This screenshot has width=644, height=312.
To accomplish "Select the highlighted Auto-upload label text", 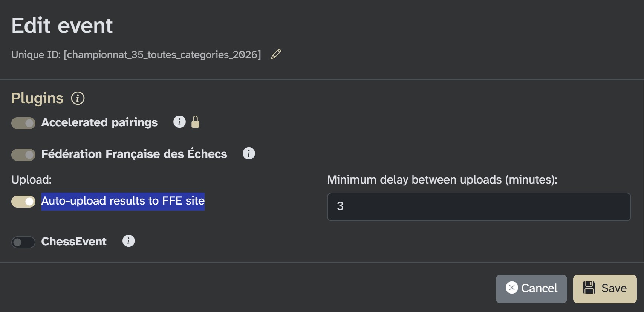I will pos(122,201).
